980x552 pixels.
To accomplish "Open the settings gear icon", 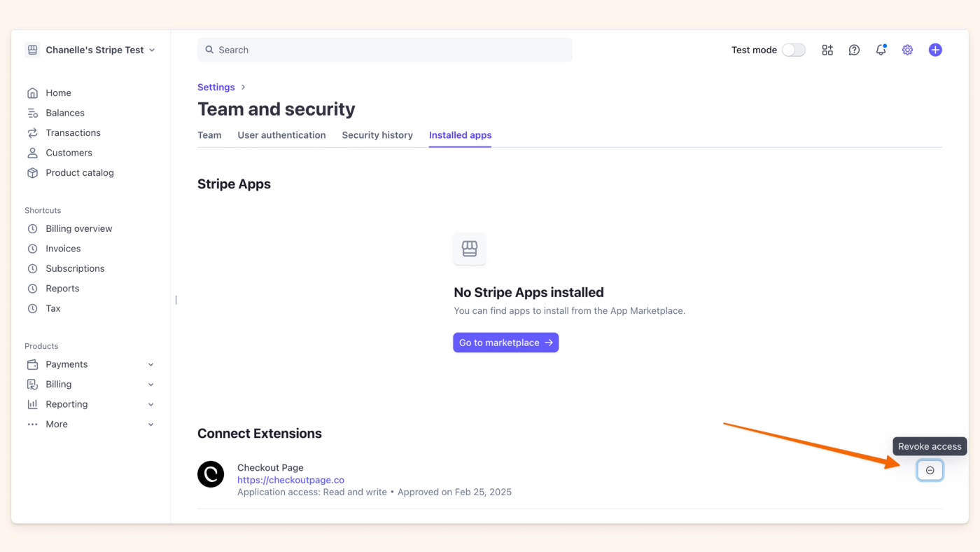I will tap(907, 50).
